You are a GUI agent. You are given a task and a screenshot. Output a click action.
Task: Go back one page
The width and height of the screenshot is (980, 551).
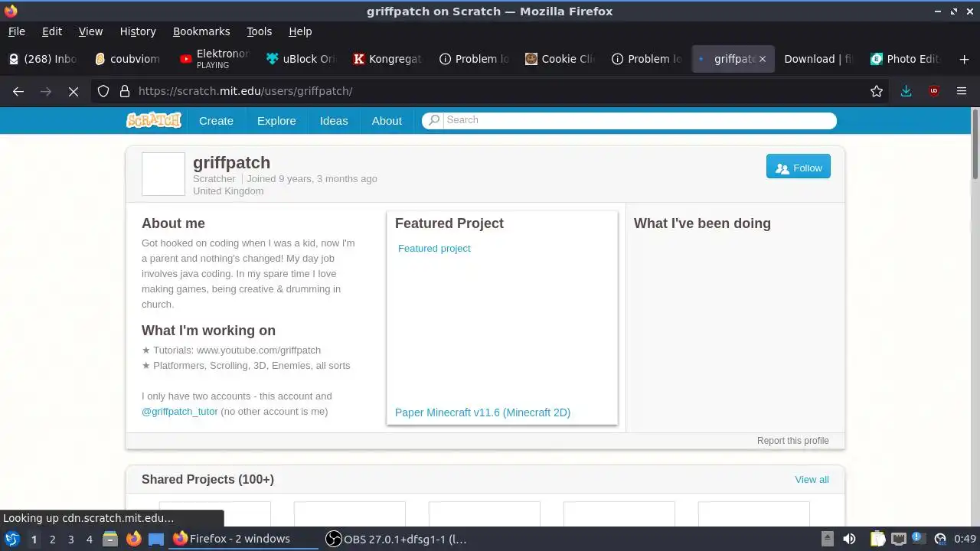[x=18, y=91]
